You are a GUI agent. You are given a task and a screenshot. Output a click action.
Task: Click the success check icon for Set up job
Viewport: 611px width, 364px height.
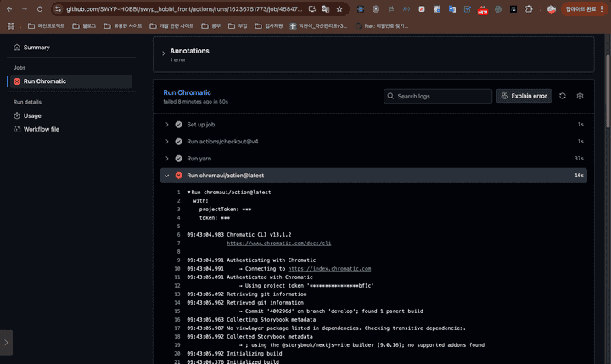point(178,125)
